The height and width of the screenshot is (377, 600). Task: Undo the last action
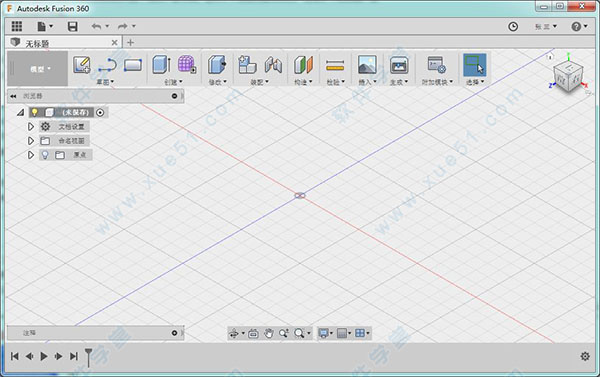click(96, 26)
